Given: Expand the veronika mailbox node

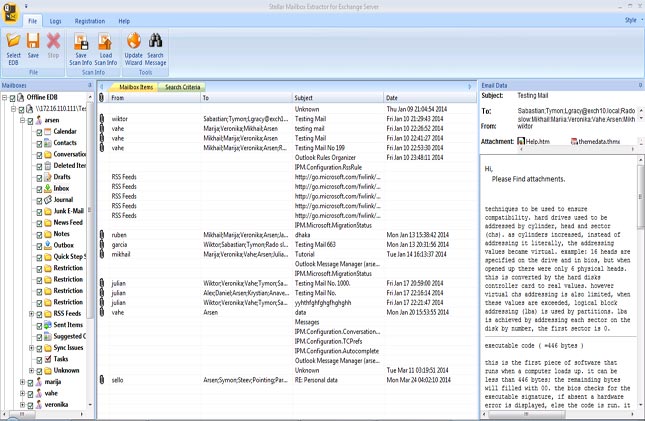Looking at the screenshot, I should point(23,405).
